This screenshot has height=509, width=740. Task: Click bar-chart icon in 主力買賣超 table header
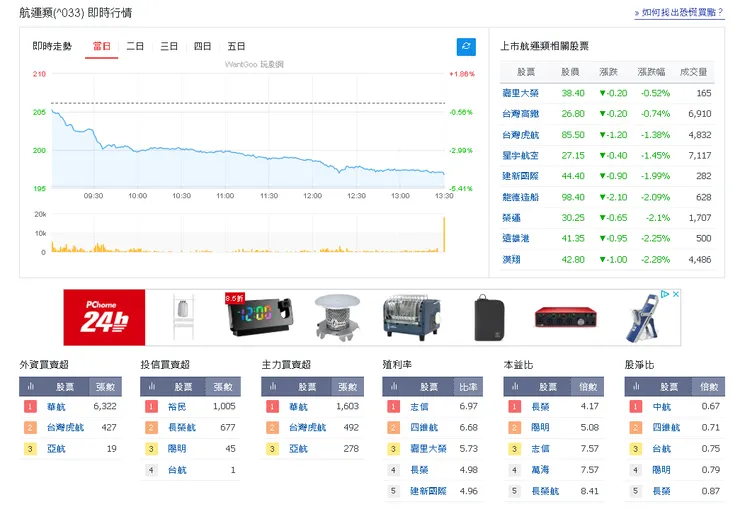(273, 386)
